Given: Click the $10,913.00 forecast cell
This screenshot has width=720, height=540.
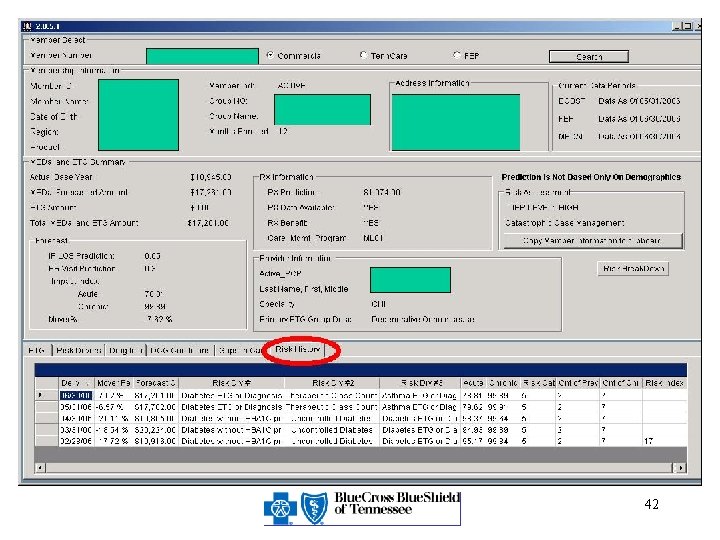Looking at the screenshot, I should coord(155,441).
